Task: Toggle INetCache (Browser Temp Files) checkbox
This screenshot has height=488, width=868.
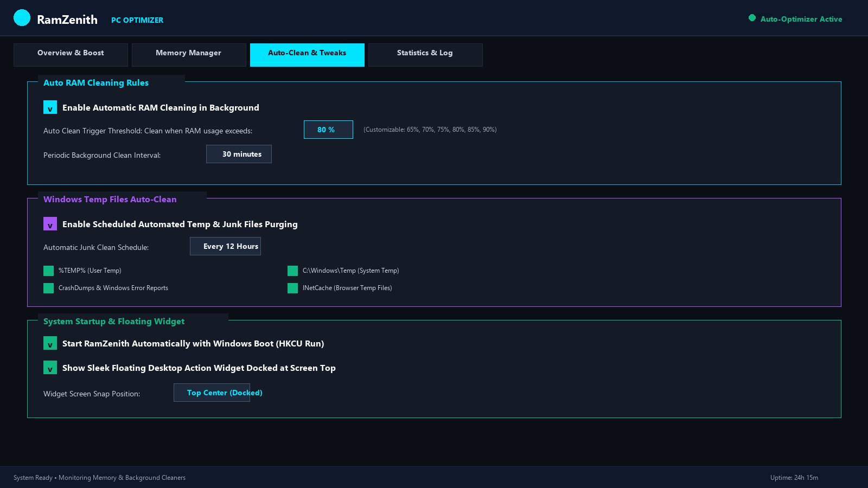Action: click(293, 288)
